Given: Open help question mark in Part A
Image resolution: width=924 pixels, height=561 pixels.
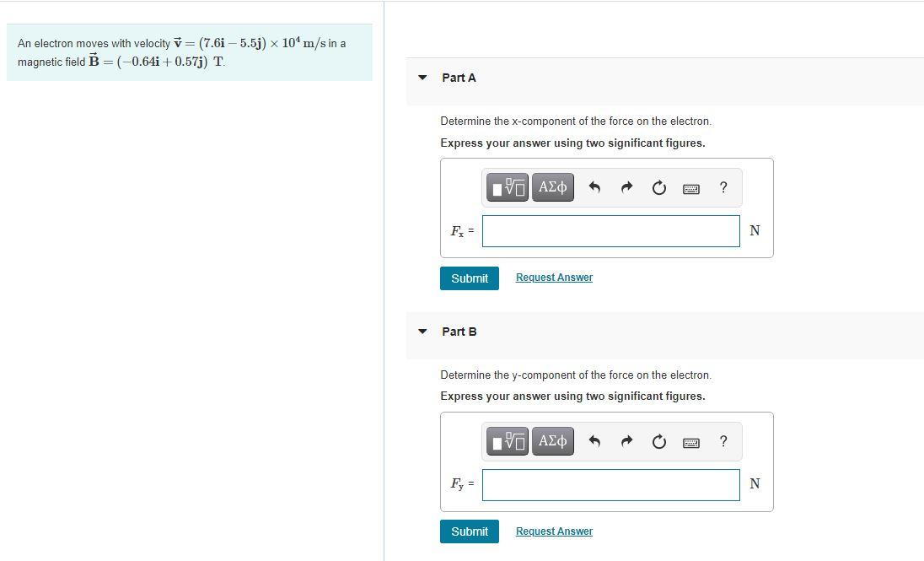Looking at the screenshot, I should coord(723,187).
